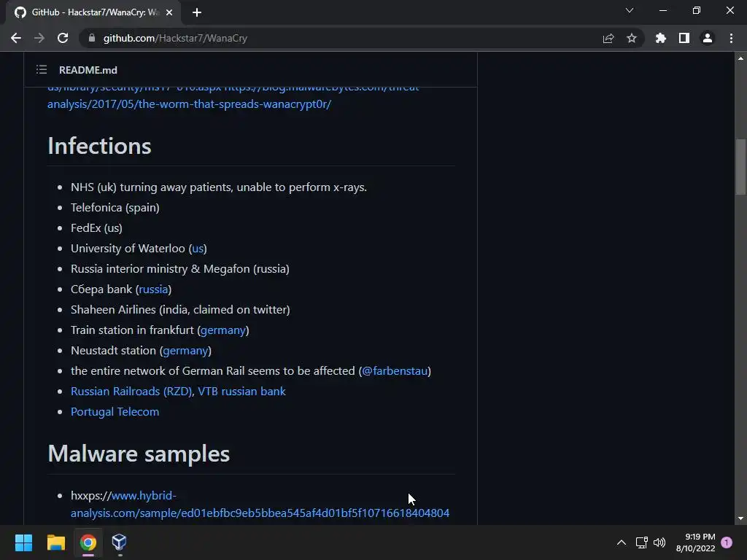Bookmark this page with the star
The image size is (747, 560).
632,38
